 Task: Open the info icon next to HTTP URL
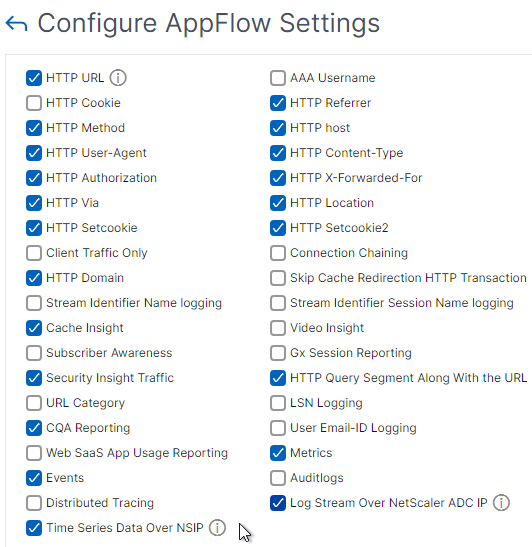pos(118,78)
